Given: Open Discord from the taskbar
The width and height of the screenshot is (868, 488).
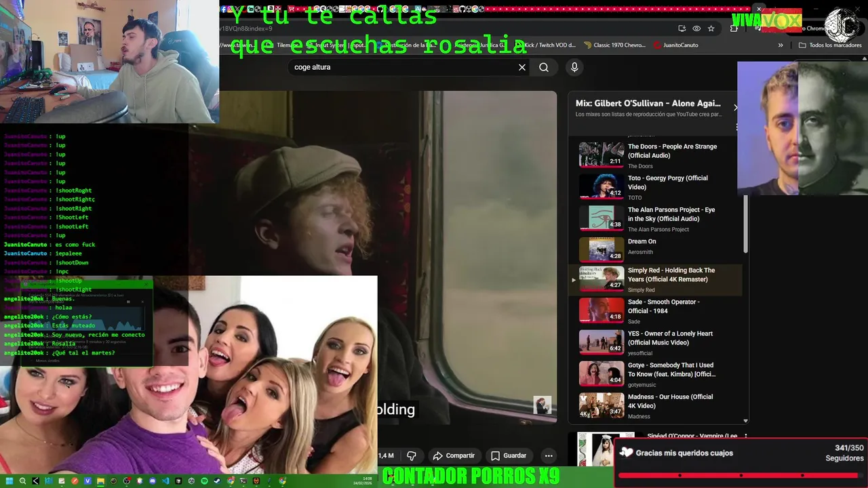Looking at the screenshot, I should (x=153, y=481).
